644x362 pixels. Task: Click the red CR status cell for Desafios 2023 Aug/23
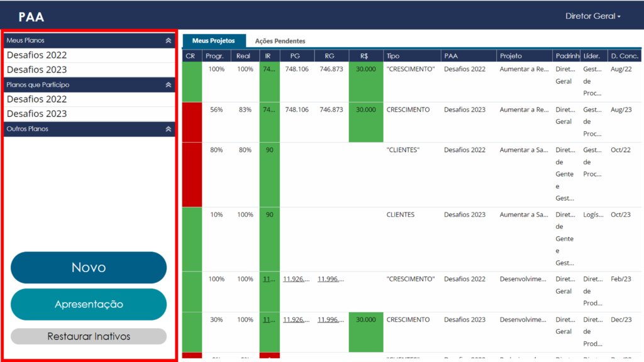pyautogui.click(x=192, y=123)
